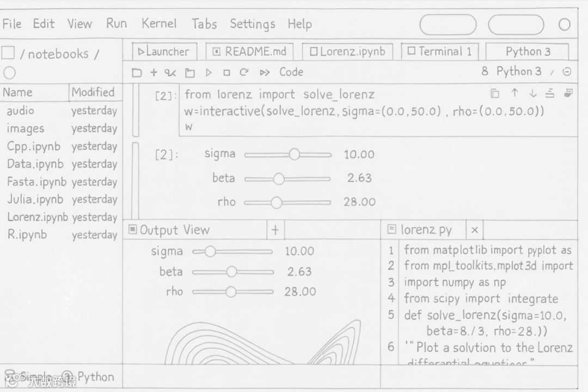Click the save notebook icon in toolbar
This screenshot has height=392, width=588.
(x=137, y=72)
